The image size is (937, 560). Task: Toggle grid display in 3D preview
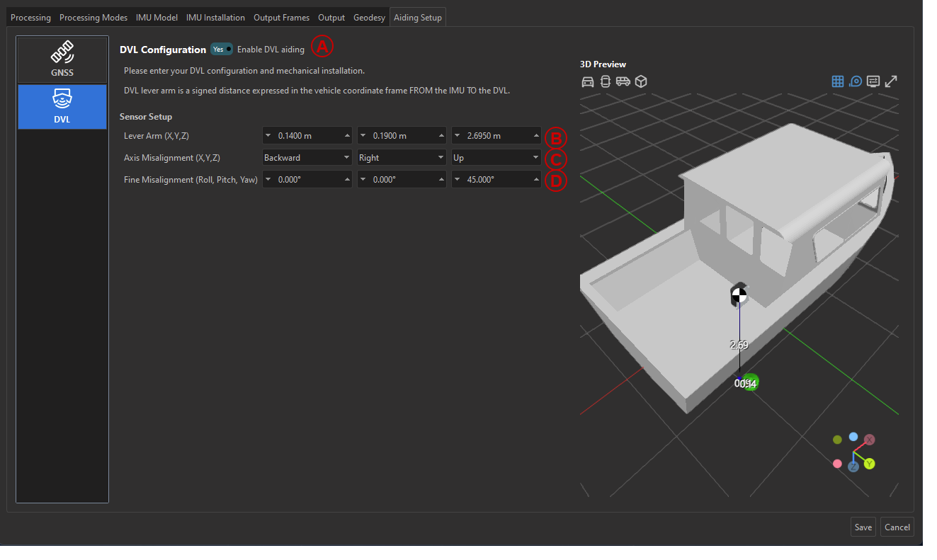[837, 81]
